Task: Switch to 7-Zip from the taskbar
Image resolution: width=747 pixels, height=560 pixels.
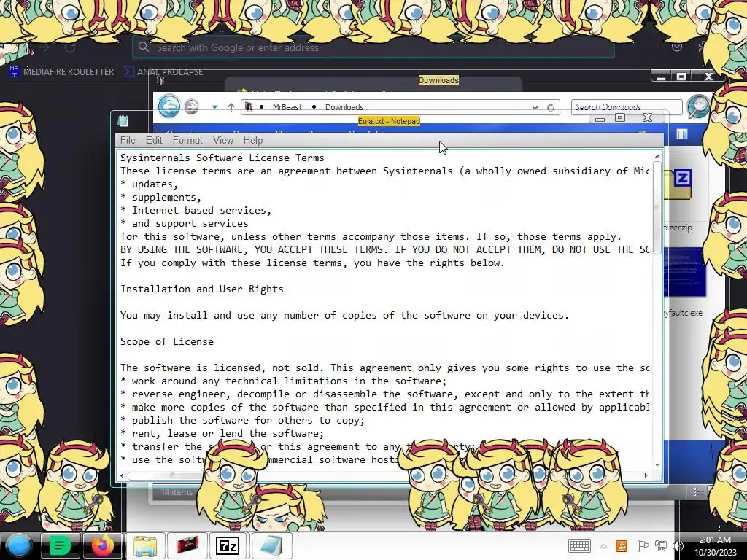Action: tap(228, 545)
